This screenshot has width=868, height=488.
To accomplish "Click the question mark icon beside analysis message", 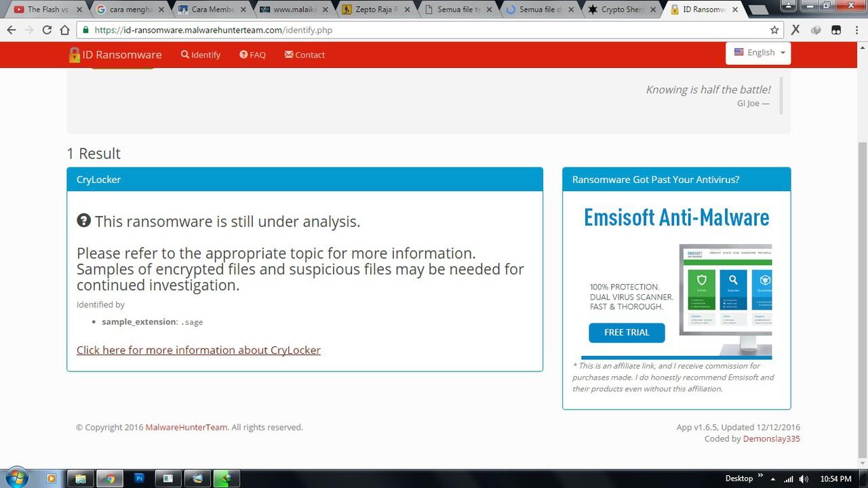I will [83, 220].
